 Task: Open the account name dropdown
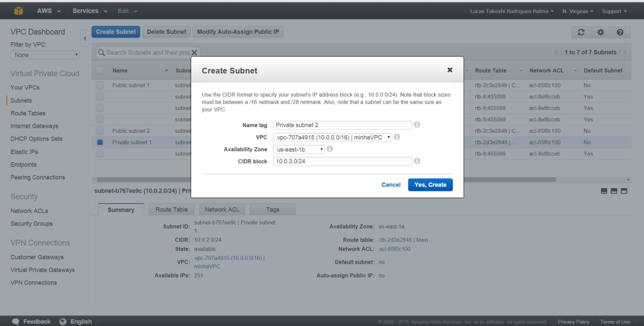click(512, 11)
